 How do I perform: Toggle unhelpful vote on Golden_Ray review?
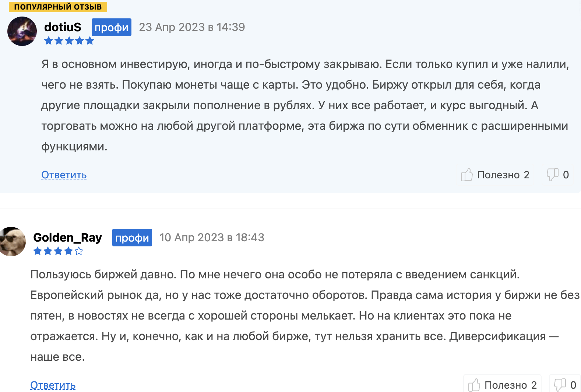coord(560,385)
